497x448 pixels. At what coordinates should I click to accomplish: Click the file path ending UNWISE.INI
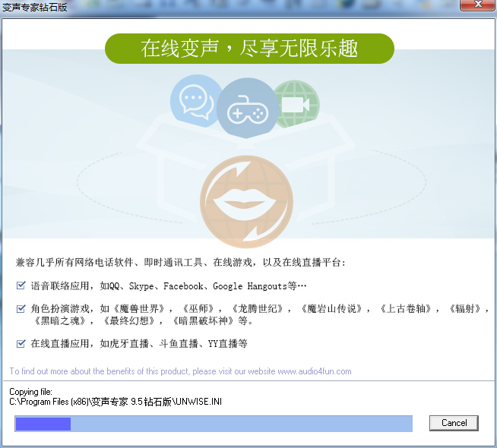116,402
